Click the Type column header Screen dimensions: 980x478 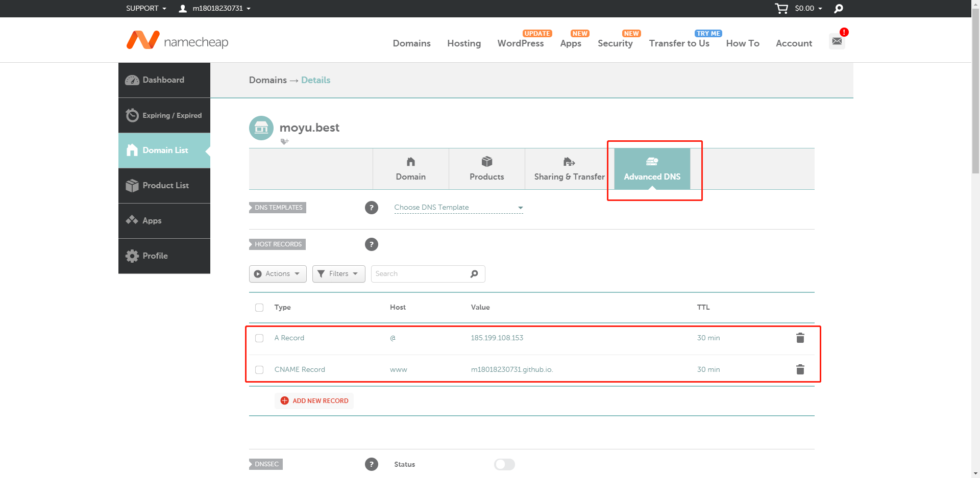(x=282, y=308)
